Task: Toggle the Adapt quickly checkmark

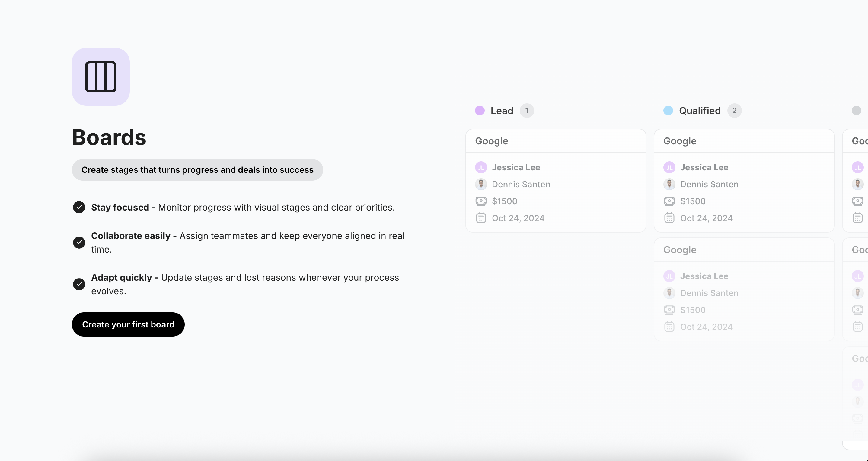Action: pyautogui.click(x=79, y=284)
